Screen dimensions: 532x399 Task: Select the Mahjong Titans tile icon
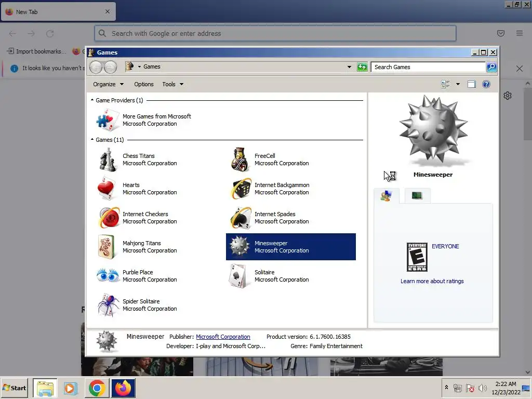pyautogui.click(x=106, y=247)
